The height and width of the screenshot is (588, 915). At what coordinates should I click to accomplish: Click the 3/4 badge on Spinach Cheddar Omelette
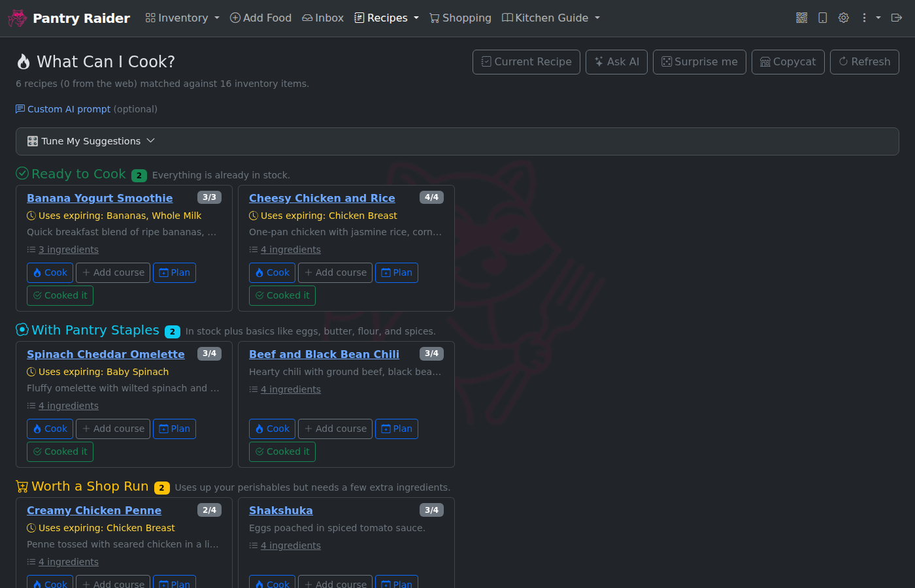[x=209, y=353]
